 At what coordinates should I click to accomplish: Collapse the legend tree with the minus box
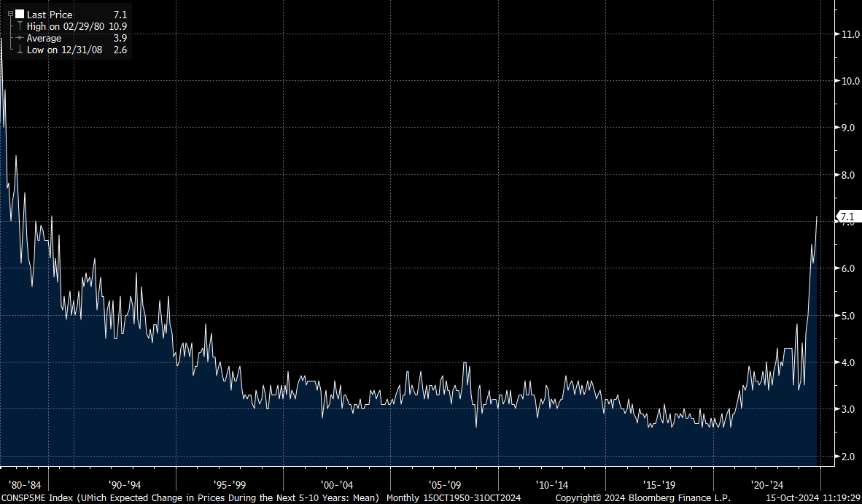(x=10, y=15)
